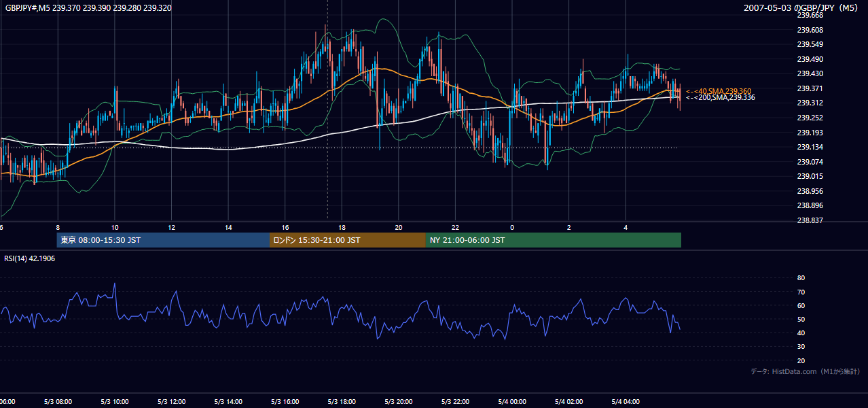This screenshot has width=868, height=408.
Task: Click price axis label 239.608
Action: pos(810,30)
